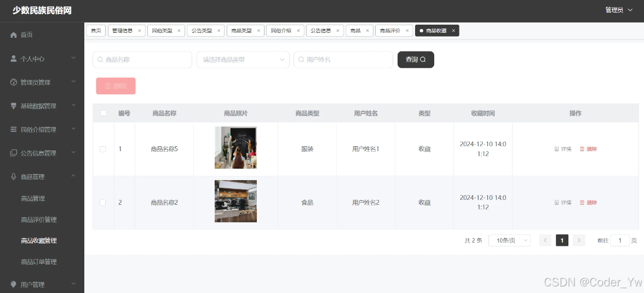Go to previous page arrow

click(545, 240)
